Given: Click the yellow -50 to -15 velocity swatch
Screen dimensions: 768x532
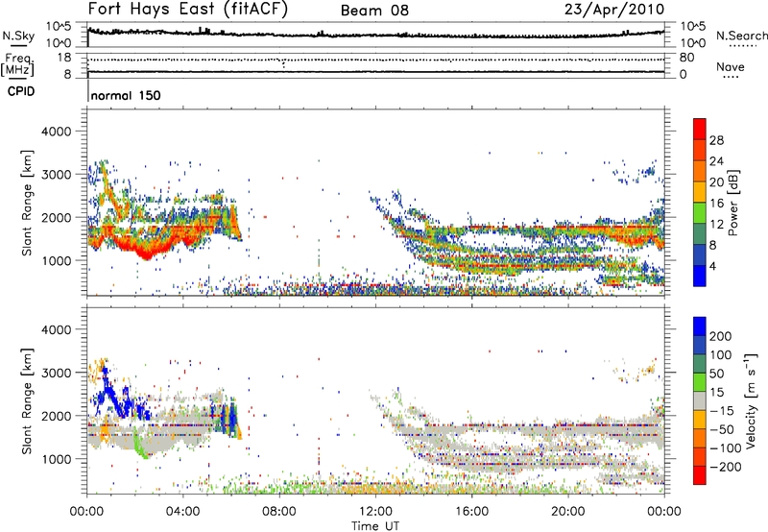Looking at the screenshot, I should [x=700, y=420].
